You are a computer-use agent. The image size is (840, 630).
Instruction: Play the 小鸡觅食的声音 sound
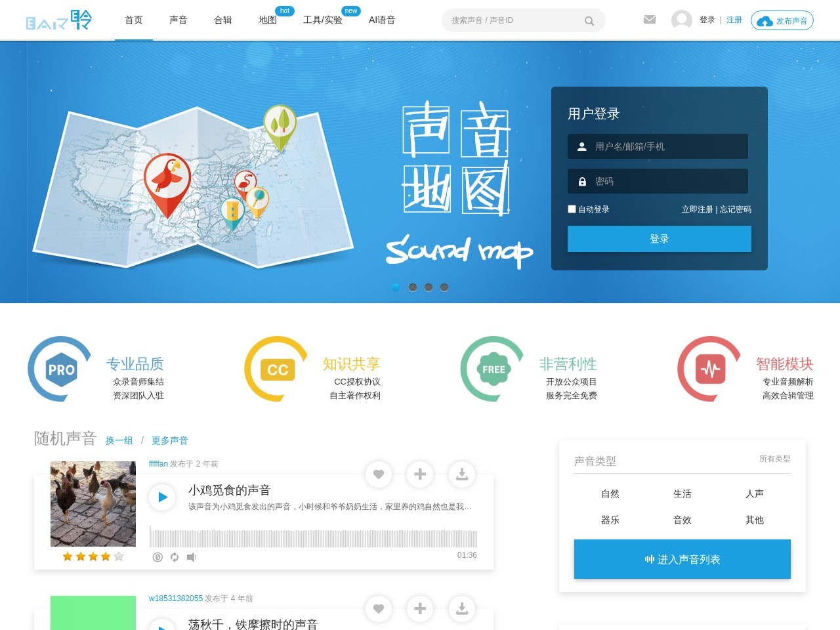(162, 497)
